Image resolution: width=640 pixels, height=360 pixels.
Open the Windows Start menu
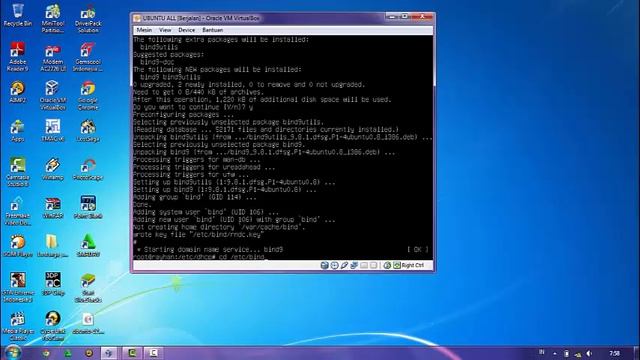tap(13, 352)
